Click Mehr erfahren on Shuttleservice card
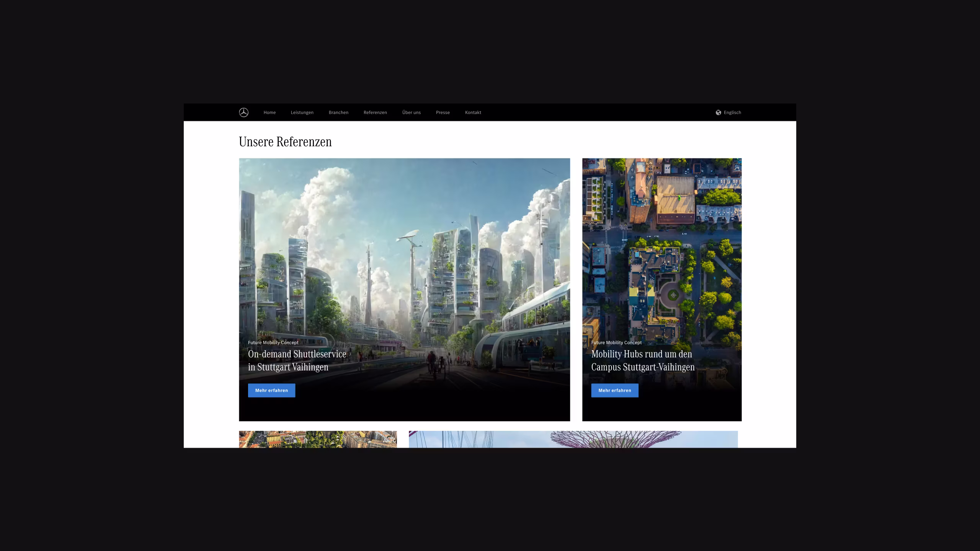980x551 pixels. pos(271,390)
